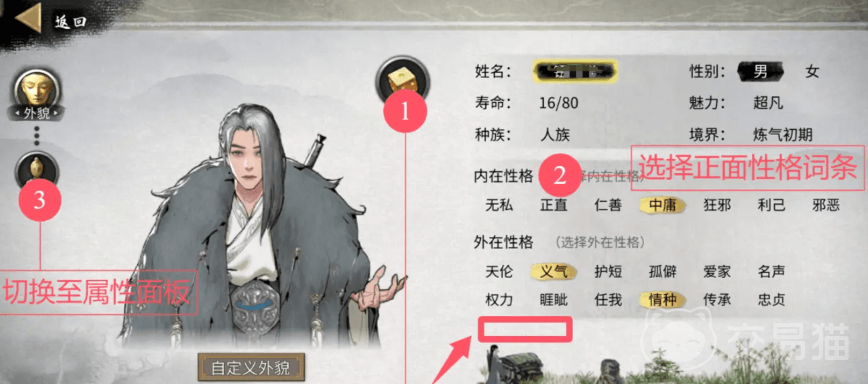Screen dimensions: 868x384
Task: Click the dice randomize icon
Action: [x=403, y=81]
